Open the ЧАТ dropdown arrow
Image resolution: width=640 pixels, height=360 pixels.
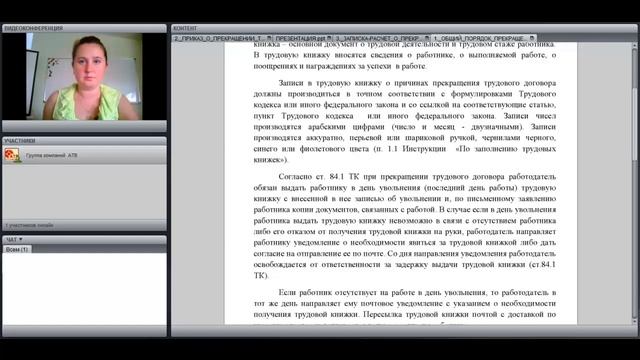coord(20,239)
